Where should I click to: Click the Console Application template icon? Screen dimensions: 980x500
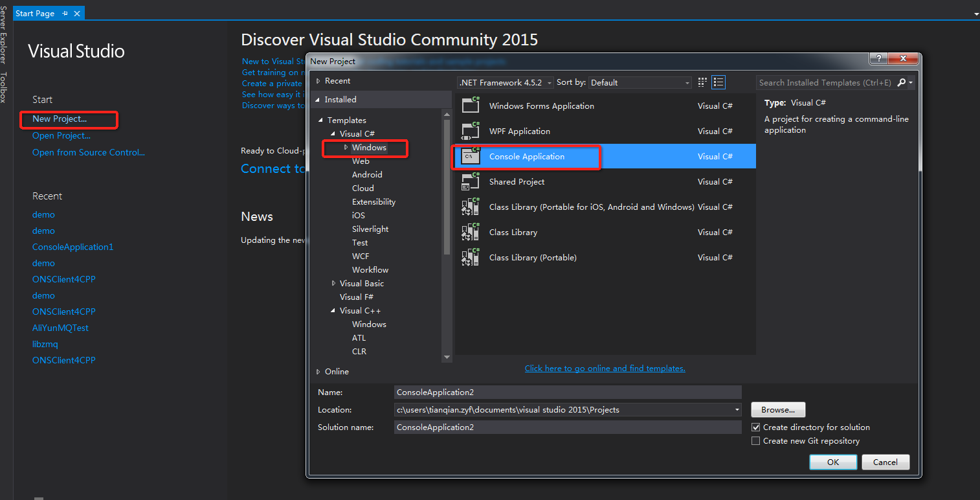(x=471, y=156)
